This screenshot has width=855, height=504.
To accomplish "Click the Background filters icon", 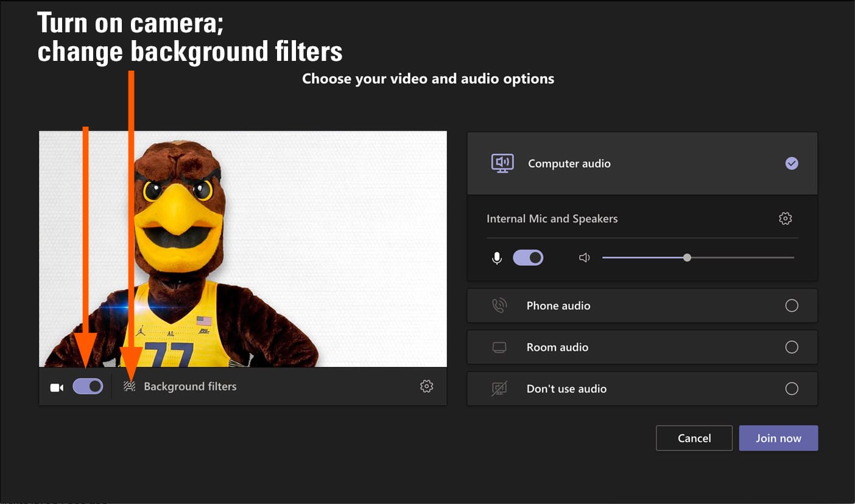I will pos(129,387).
